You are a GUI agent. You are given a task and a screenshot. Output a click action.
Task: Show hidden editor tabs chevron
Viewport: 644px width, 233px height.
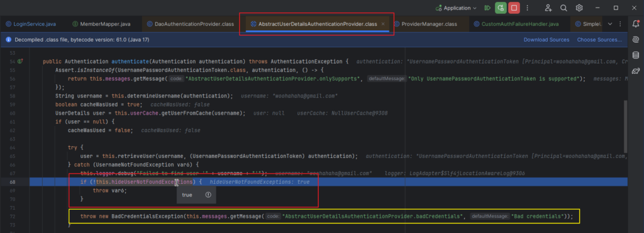point(610,25)
